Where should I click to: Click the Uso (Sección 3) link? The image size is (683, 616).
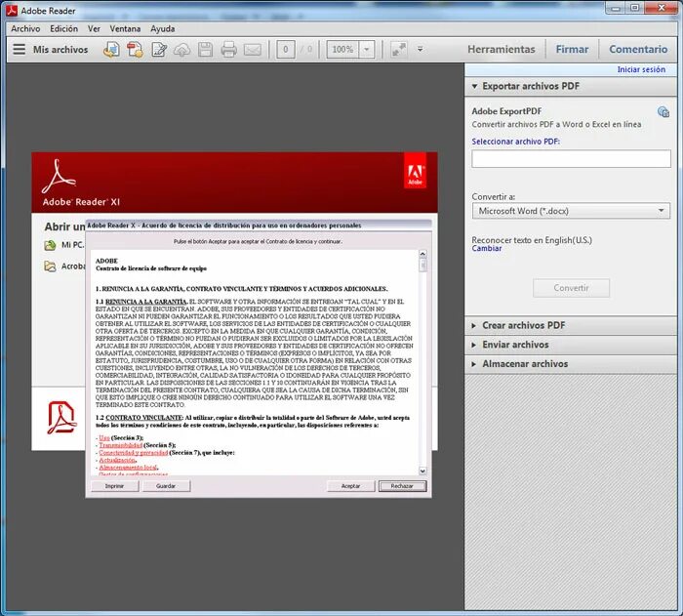(x=104, y=437)
